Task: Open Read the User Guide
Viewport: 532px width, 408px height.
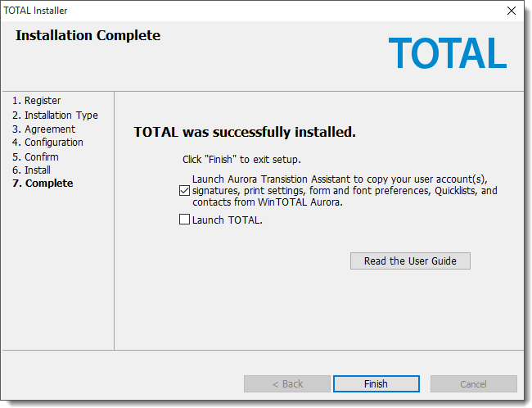Action: click(410, 261)
